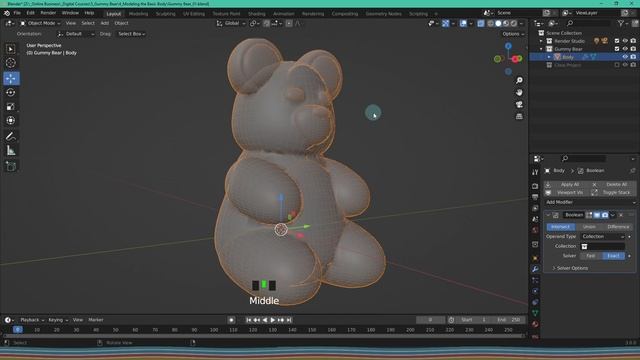Open the Scene properties tab
640x360 pixels.
pyautogui.click(x=535, y=220)
